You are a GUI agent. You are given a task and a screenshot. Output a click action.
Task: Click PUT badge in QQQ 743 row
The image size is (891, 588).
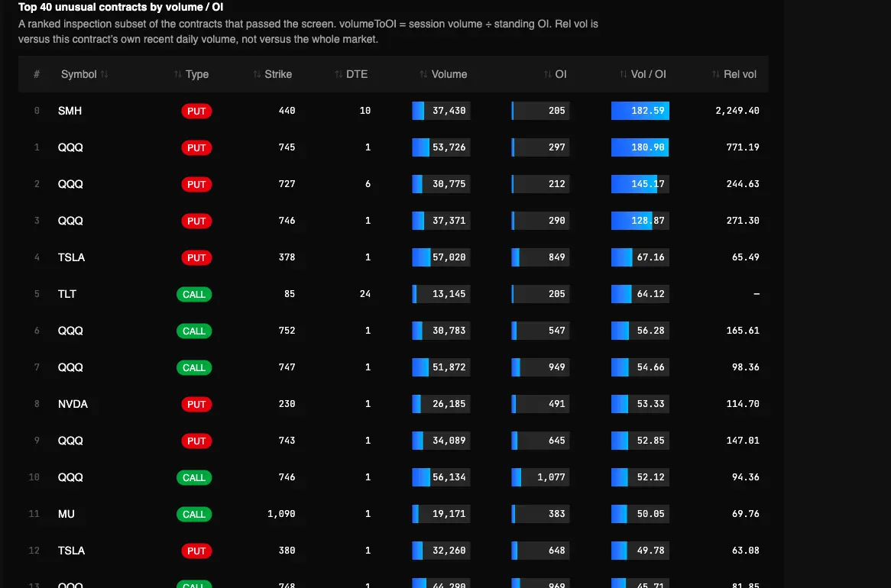coord(196,441)
